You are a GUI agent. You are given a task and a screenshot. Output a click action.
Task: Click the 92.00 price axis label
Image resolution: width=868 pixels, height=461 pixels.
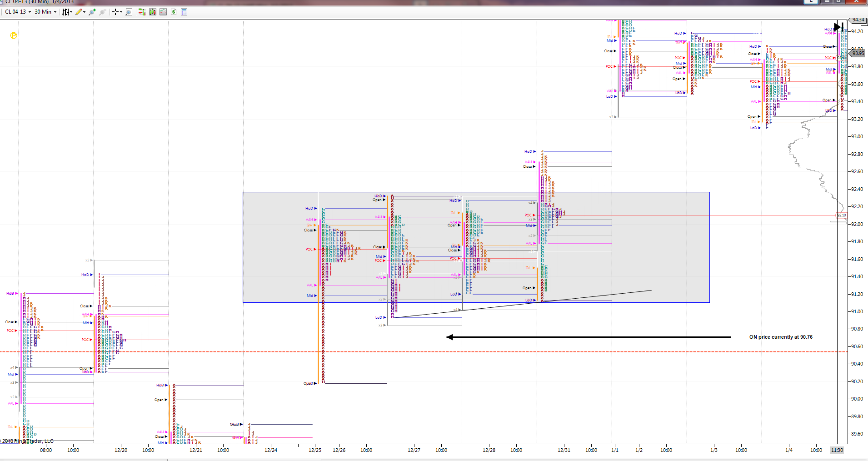point(857,224)
